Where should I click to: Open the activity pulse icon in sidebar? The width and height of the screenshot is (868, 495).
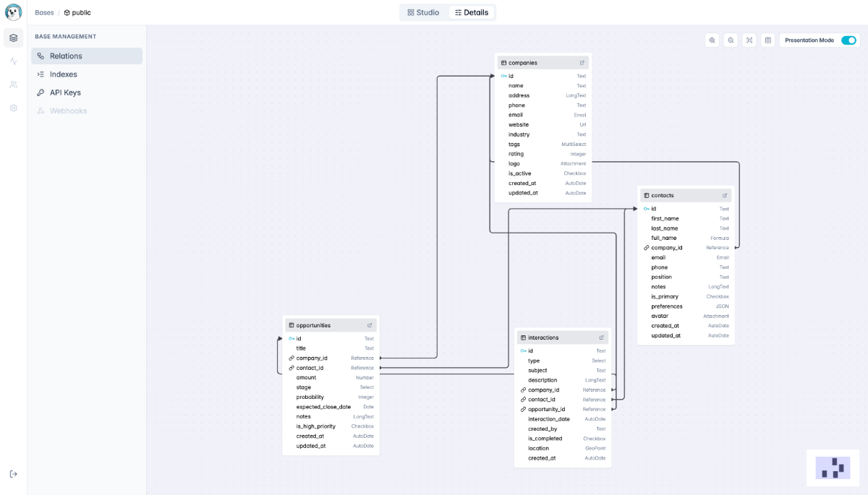(13, 61)
